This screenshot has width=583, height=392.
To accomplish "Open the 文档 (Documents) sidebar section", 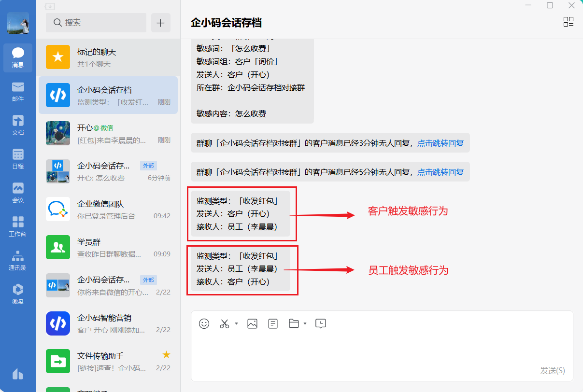I will click(x=18, y=126).
